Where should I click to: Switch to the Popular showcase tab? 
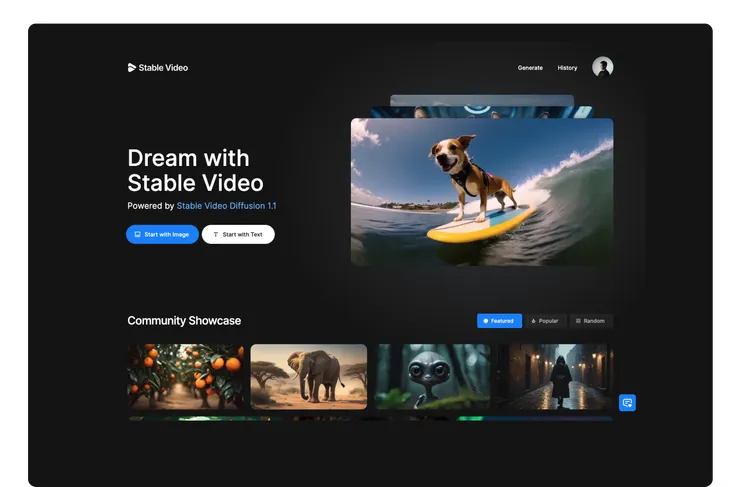pyautogui.click(x=545, y=321)
